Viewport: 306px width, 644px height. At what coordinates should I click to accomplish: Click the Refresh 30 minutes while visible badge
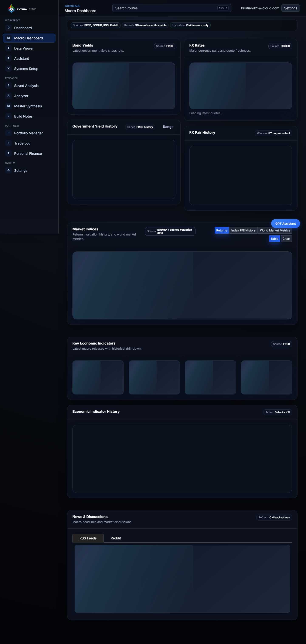point(145,25)
